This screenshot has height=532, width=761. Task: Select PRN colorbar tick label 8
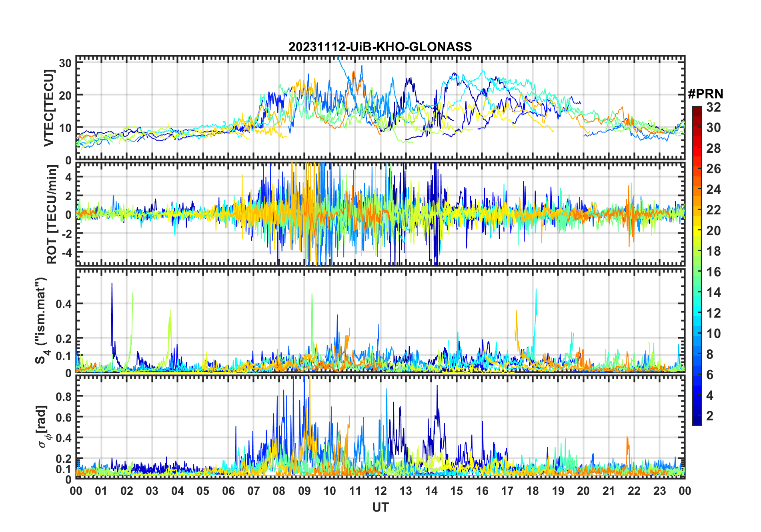(x=710, y=354)
